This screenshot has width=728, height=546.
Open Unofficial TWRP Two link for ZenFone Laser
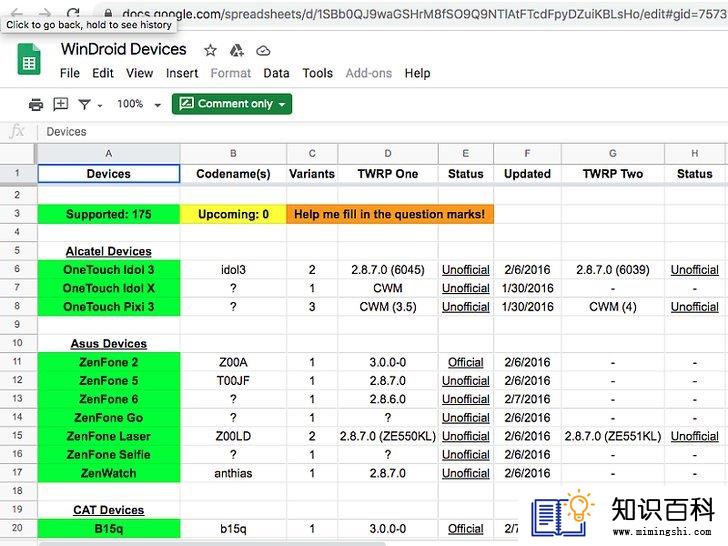pyautogui.click(x=695, y=436)
